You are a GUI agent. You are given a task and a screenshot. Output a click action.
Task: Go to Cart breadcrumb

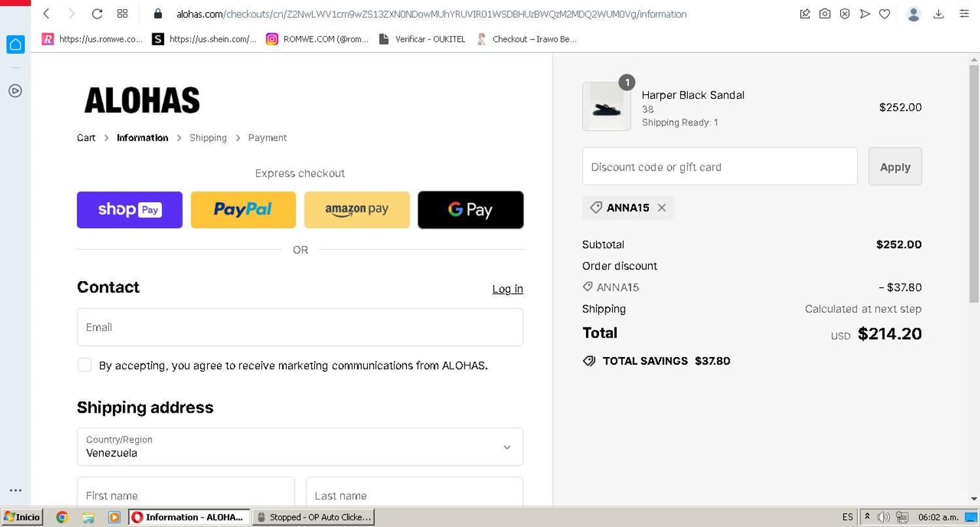[x=86, y=138]
